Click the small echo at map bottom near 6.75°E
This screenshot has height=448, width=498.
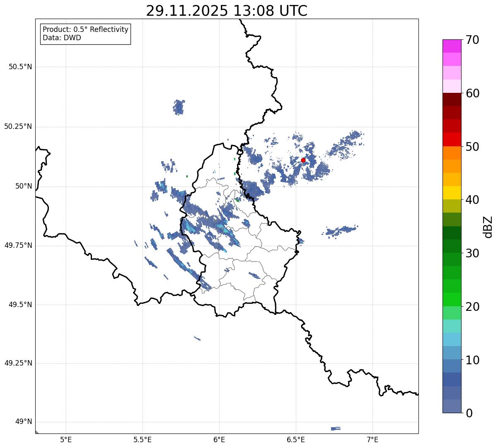point(336,429)
